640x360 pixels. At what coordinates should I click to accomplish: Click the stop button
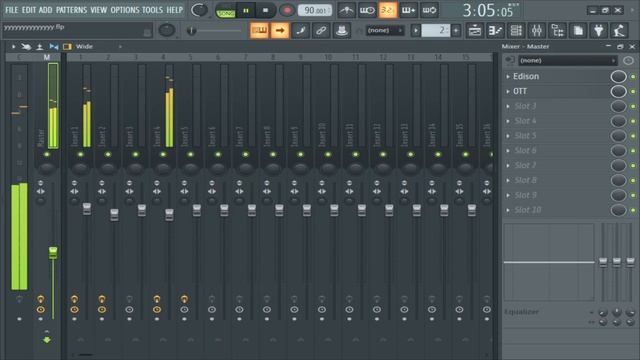[265, 11]
